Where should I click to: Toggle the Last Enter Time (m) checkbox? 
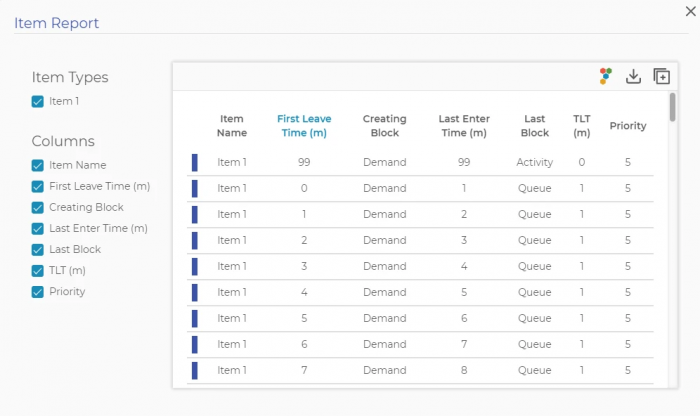[x=38, y=229]
